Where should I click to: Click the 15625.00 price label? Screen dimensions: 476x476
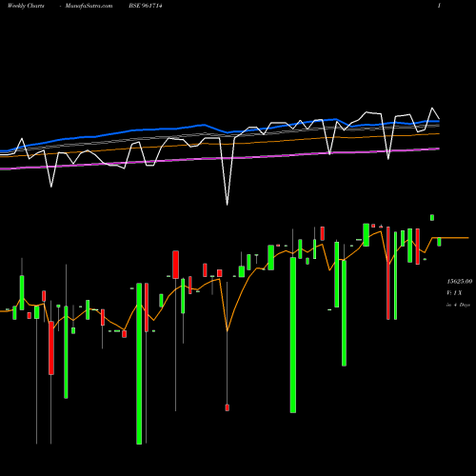point(459,282)
